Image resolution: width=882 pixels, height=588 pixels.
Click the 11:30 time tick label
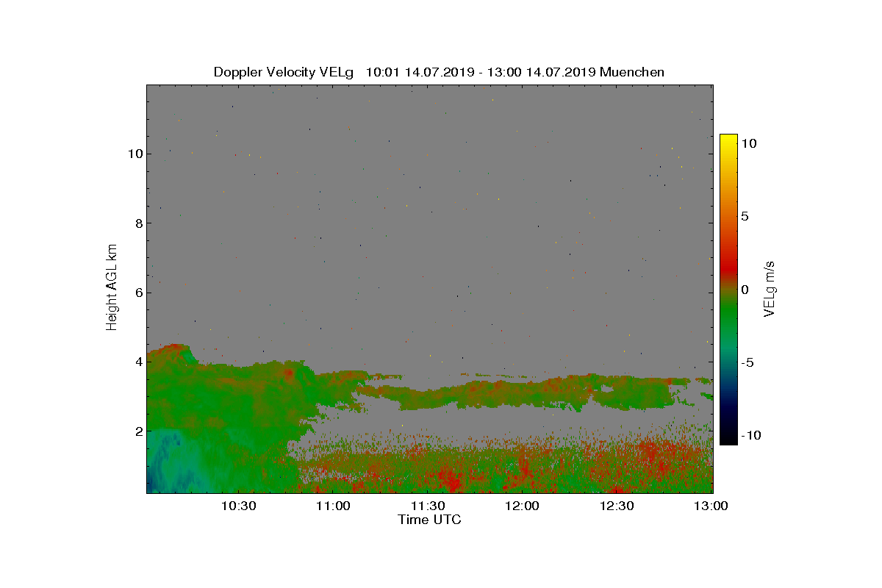(x=428, y=506)
